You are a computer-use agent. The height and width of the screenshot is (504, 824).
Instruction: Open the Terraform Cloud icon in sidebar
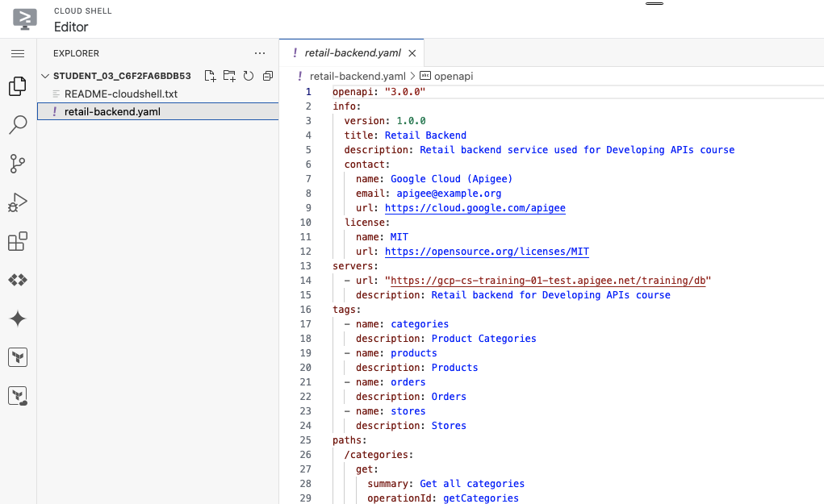tap(18, 396)
